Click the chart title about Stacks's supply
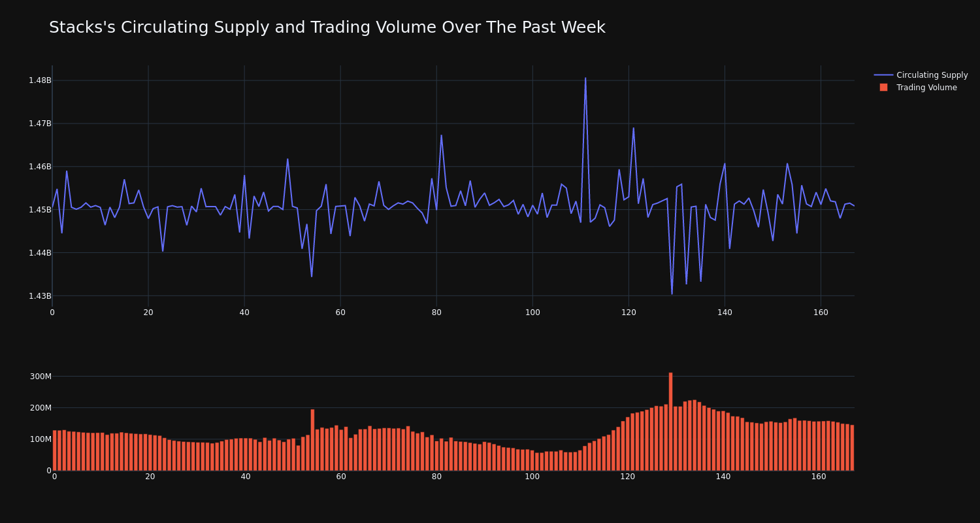The height and width of the screenshot is (523, 980). pos(327,27)
